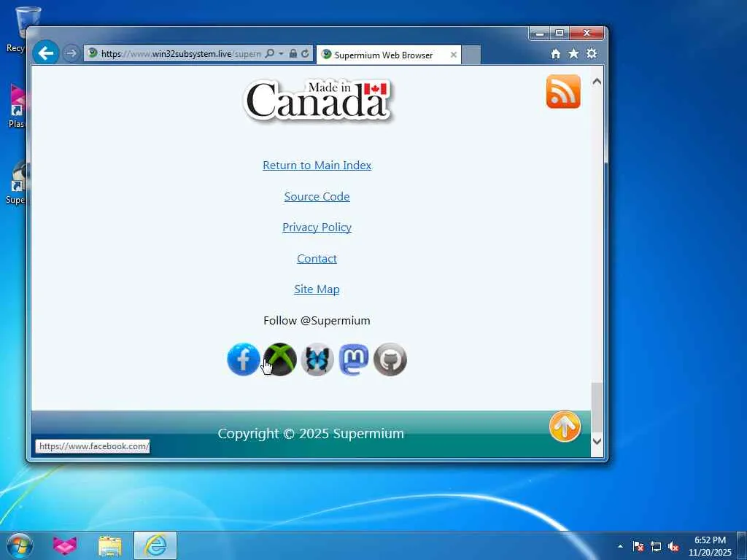Follow the Return to Main Index link

(317, 166)
